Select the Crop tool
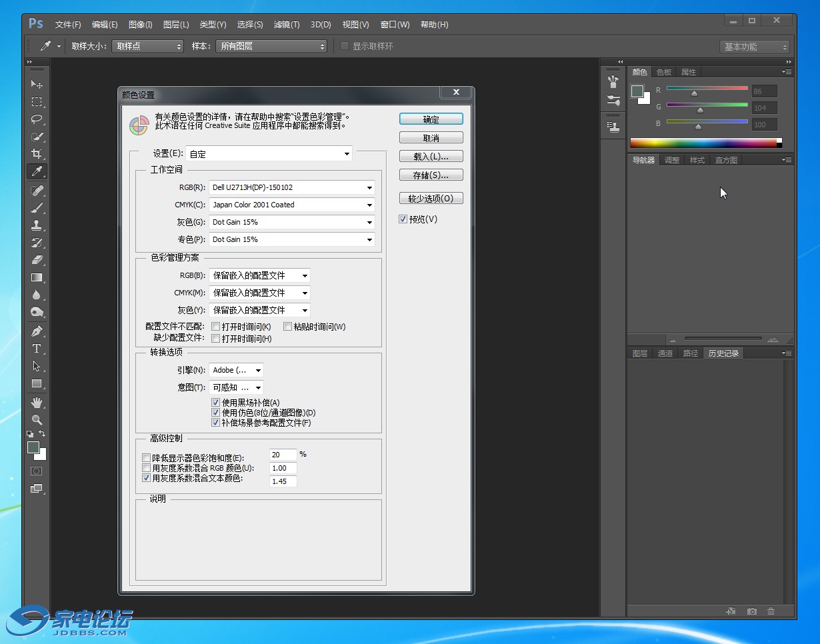The height and width of the screenshot is (644, 820). 37,154
